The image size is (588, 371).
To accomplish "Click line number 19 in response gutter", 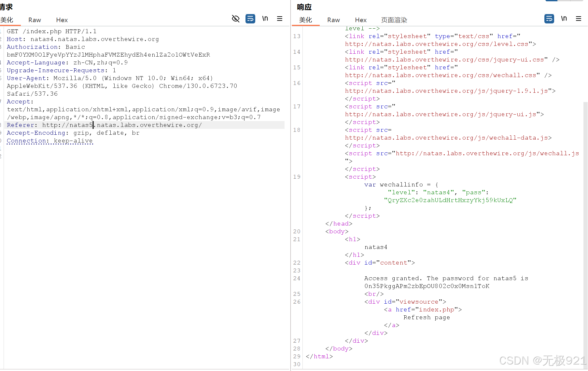I will click(x=297, y=177).
